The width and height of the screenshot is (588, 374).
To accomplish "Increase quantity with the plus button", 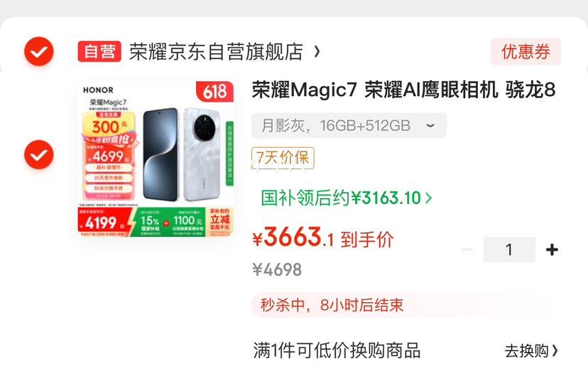I will 552,250.
